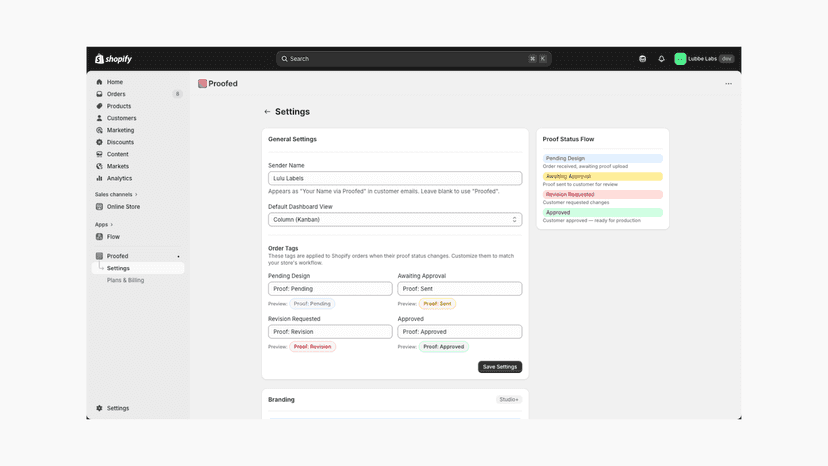Click the Studio+ badge in Branding
The height and width of the screenshot is (466, 828).
(x=509, y=399)
